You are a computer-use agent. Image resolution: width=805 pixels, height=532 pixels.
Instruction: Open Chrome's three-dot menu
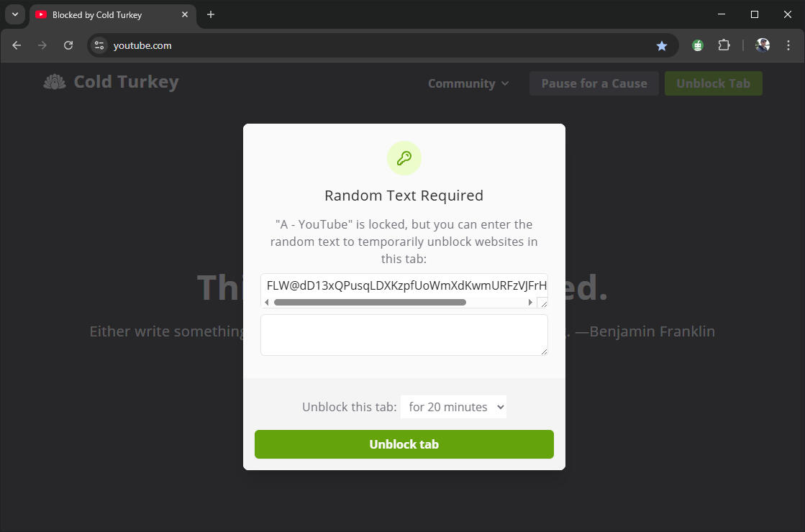(x=788, y=45)
